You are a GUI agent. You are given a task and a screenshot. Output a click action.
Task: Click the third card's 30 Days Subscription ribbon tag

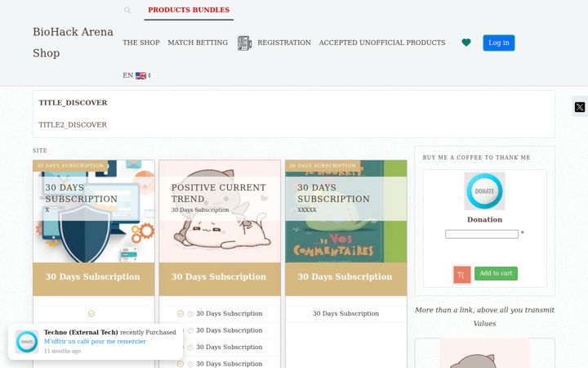coord(323,165)
